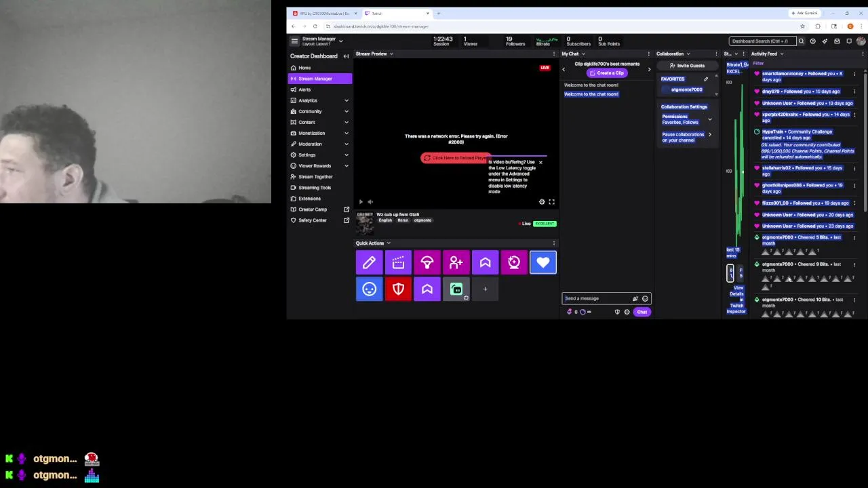Focus the Dashboard Search field

pyautogui.click(x=762, y=41)
